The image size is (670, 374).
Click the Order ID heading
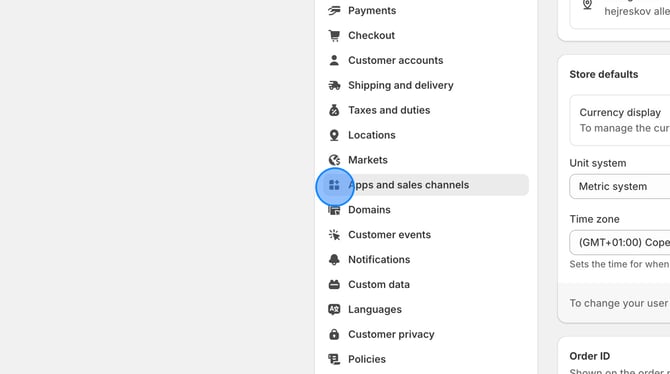[x=590, y=356]
